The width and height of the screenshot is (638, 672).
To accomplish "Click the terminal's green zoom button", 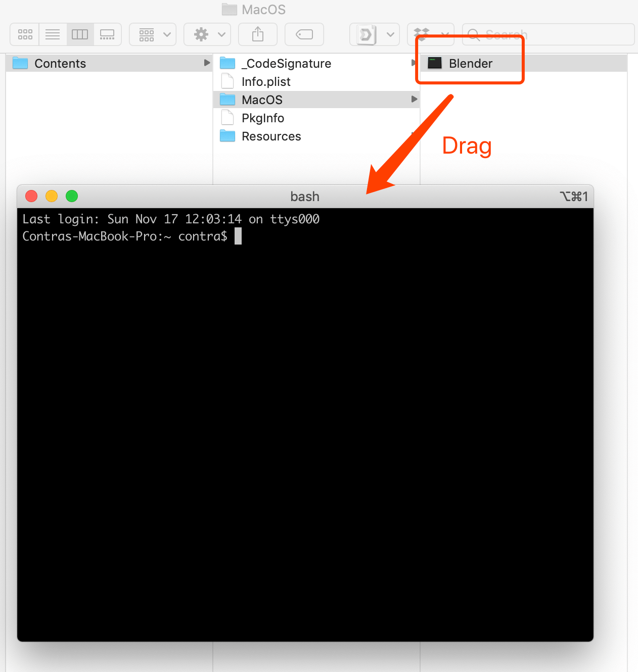I will pyautogui.click(x=72, y=196).
